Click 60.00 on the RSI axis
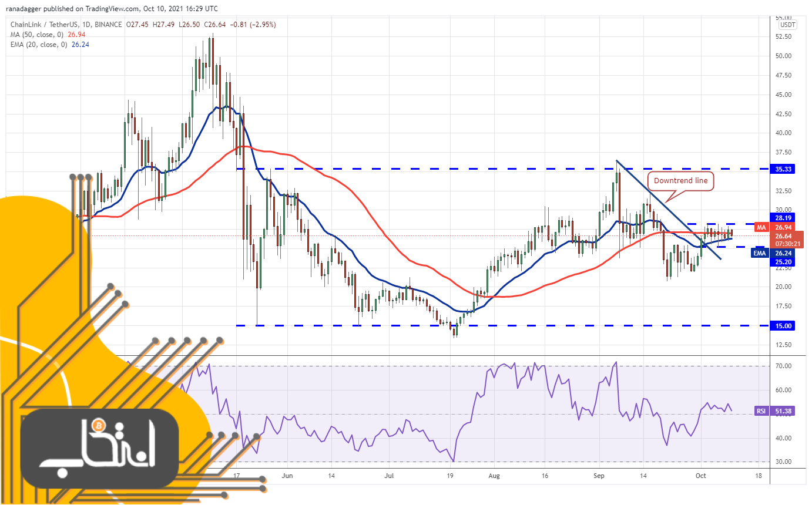 click(784, 390)
